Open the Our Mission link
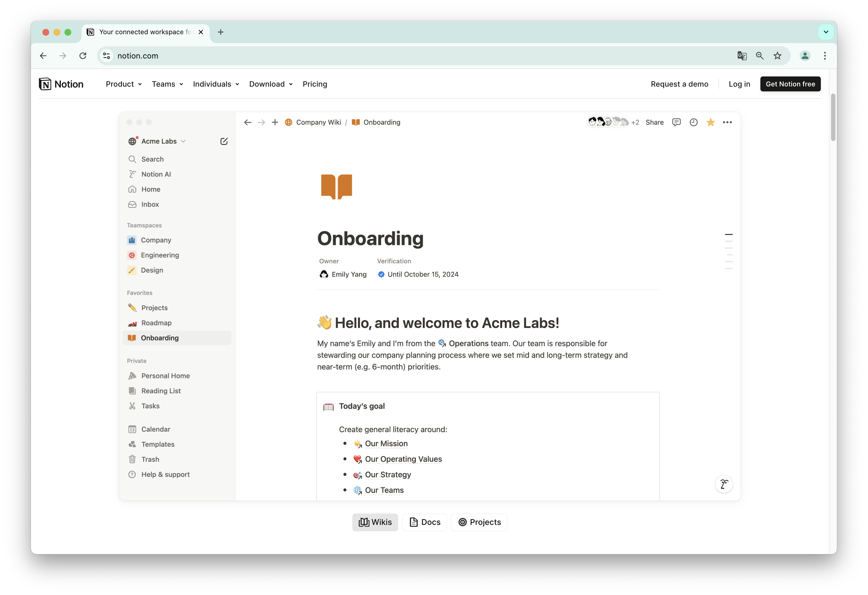Image resolution: width=868 pixels, height=595 pixels. [386, 444]
